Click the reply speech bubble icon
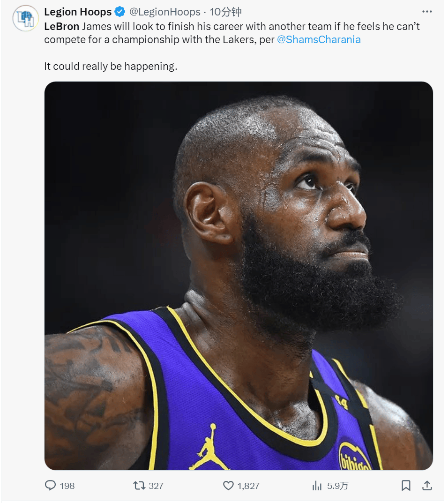This screenshot has height=503, width=448. (50, 485)
